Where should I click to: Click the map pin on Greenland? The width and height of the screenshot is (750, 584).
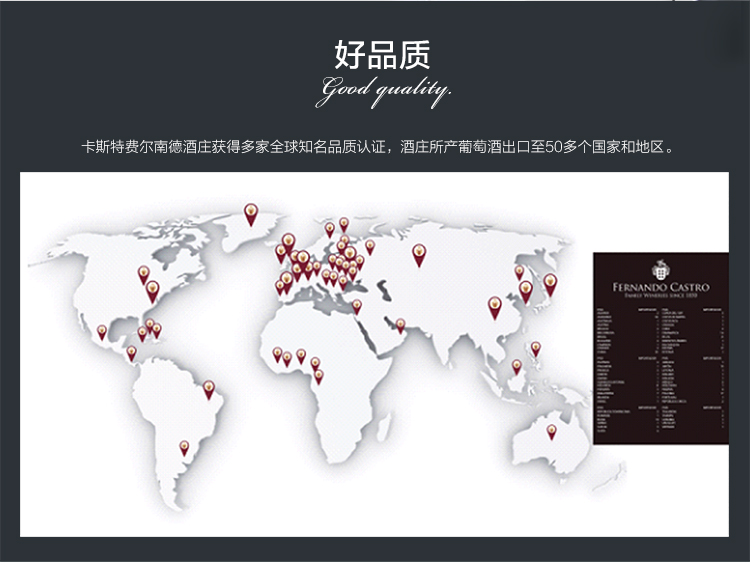tap(251, 212)
